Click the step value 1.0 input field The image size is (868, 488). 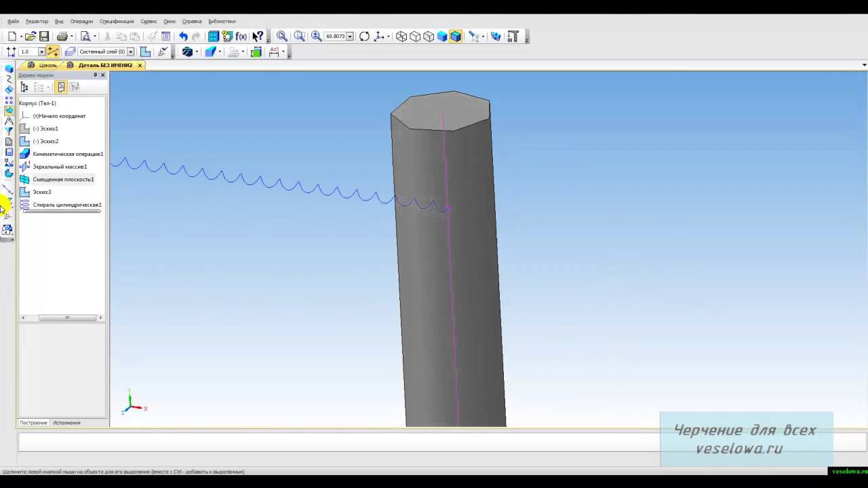pyautogui.click(x=28, y=52)
